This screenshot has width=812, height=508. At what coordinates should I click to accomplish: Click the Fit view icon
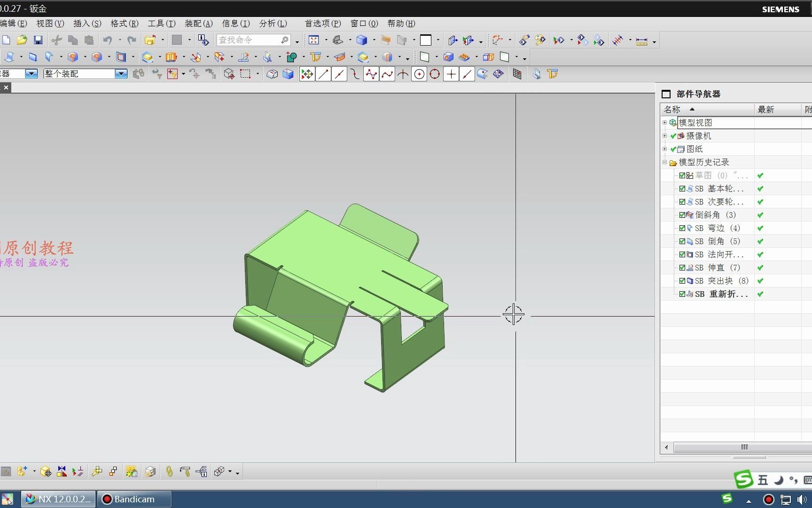point(314,40)
